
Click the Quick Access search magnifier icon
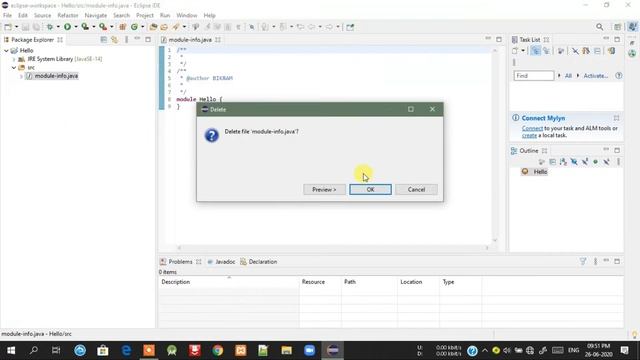(x=599, y=27)
